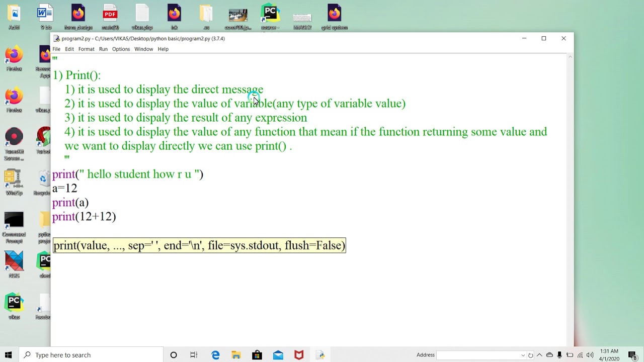Maximize the program2.py IDLE window

[x=543, y=38]
